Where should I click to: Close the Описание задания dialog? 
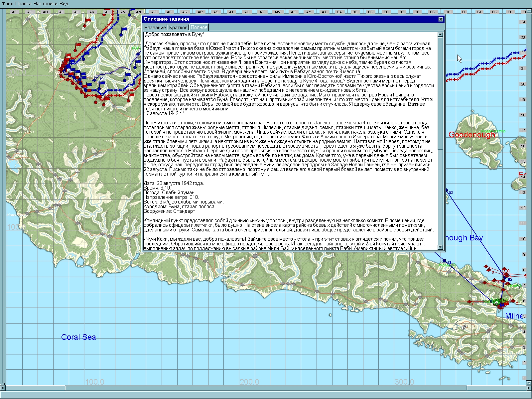(441, 19)
